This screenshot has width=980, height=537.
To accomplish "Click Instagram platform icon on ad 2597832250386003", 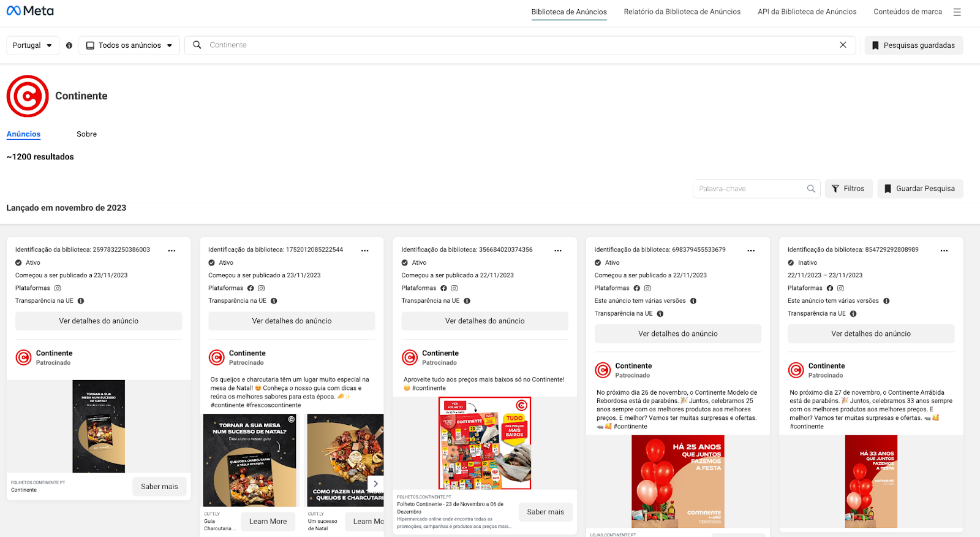I will 58,288.
